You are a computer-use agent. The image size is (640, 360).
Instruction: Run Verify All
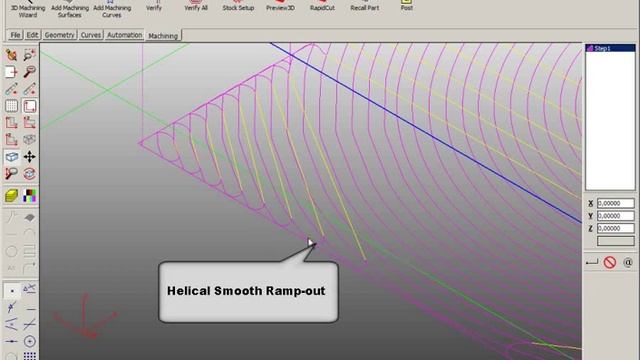tap(196, 6)
